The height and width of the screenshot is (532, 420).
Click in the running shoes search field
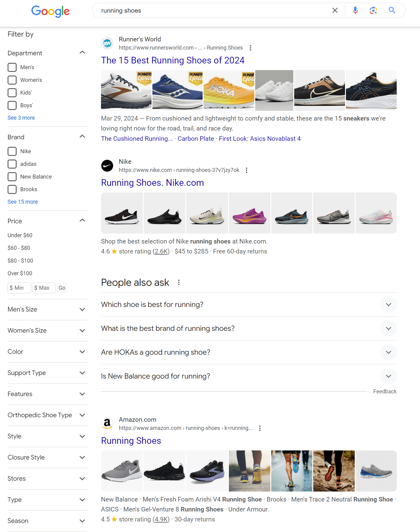[212, 11]
